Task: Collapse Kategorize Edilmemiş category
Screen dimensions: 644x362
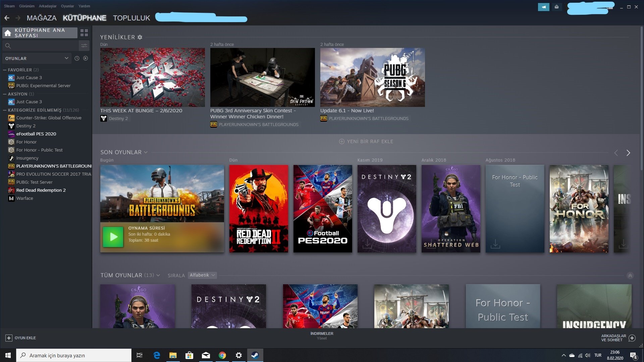Action: click(x=5, y=110)
